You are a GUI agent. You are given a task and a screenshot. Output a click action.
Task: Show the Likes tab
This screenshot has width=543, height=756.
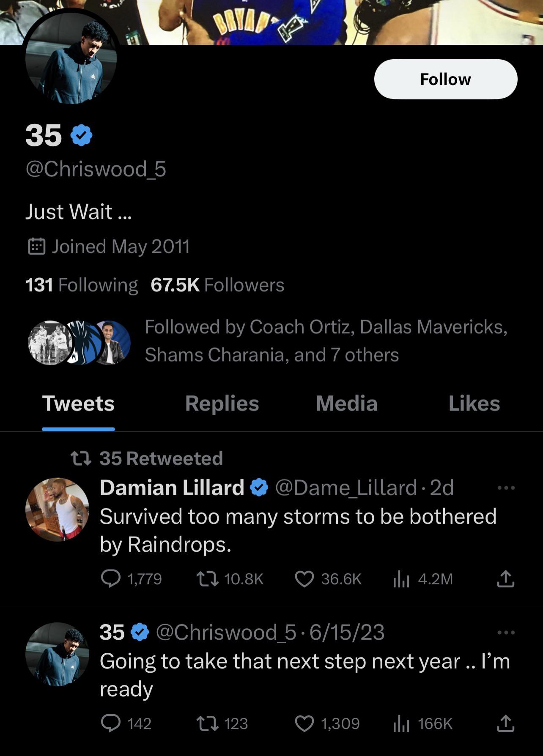474,403
